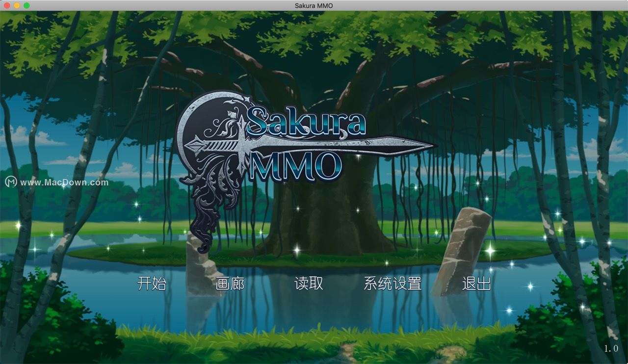Open 系统设置 system settings
Image resolution: width=628 pixels, height=364 pixels.
[x=392, y=284]
